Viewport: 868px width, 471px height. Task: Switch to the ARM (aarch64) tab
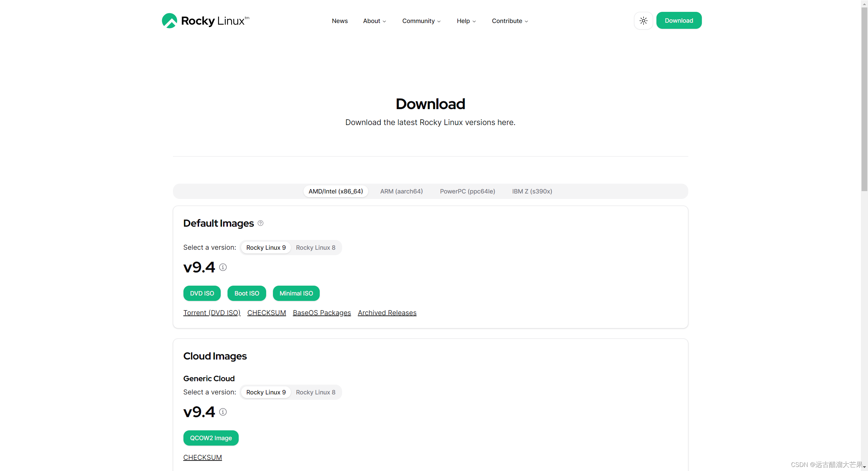[401, 191]
